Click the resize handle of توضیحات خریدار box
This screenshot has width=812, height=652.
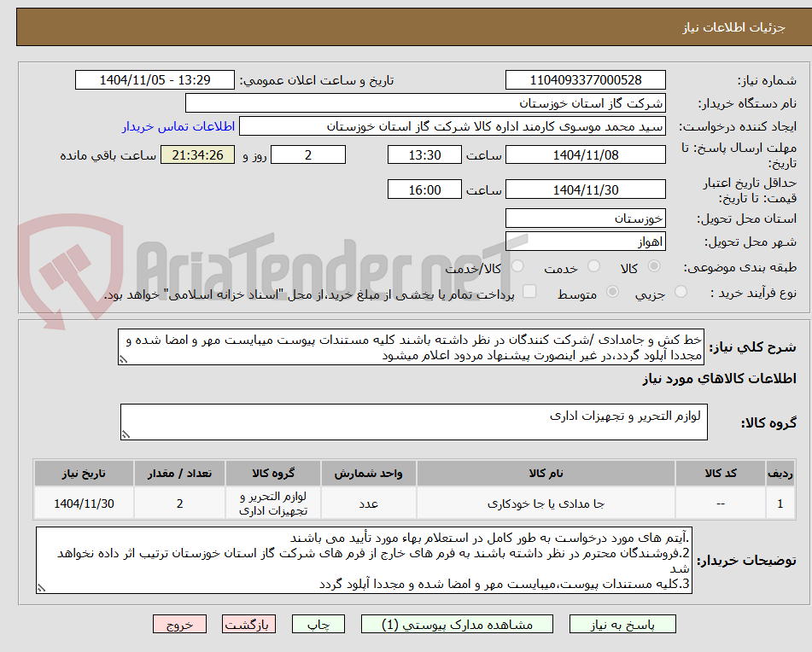point(42,588)
